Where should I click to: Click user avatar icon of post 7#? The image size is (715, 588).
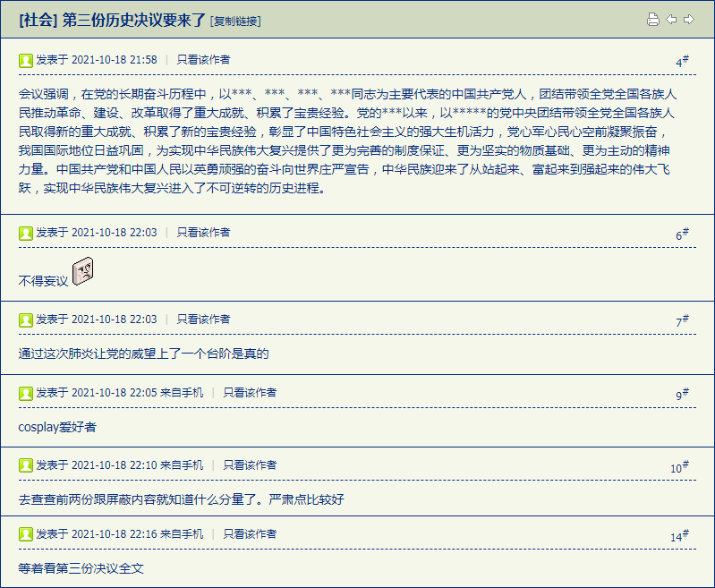pyautogui.click(x=26, y=320)
